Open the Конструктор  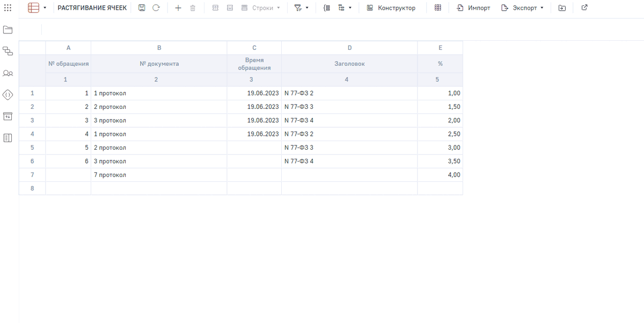(391, 8)
